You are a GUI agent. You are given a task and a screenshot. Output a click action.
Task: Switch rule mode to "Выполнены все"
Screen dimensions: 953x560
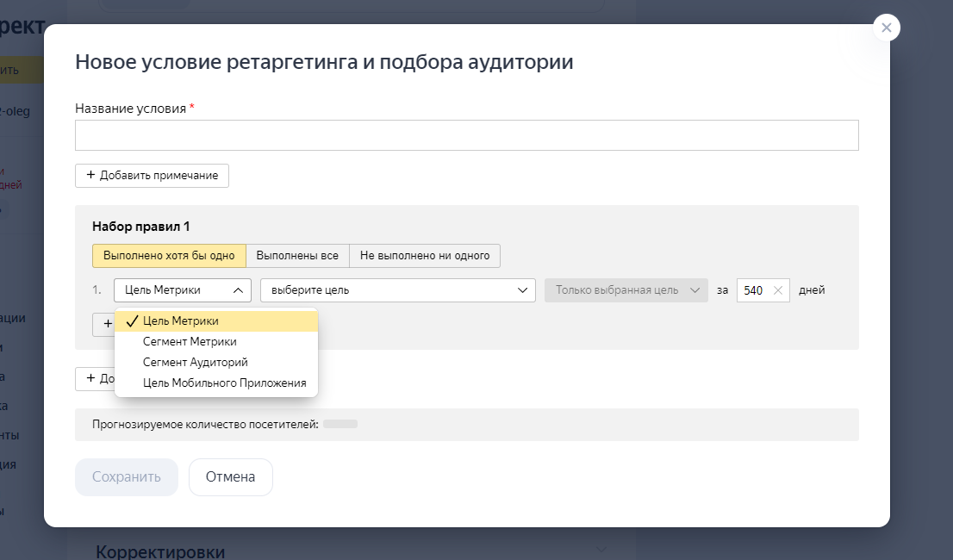click(297, 256)
